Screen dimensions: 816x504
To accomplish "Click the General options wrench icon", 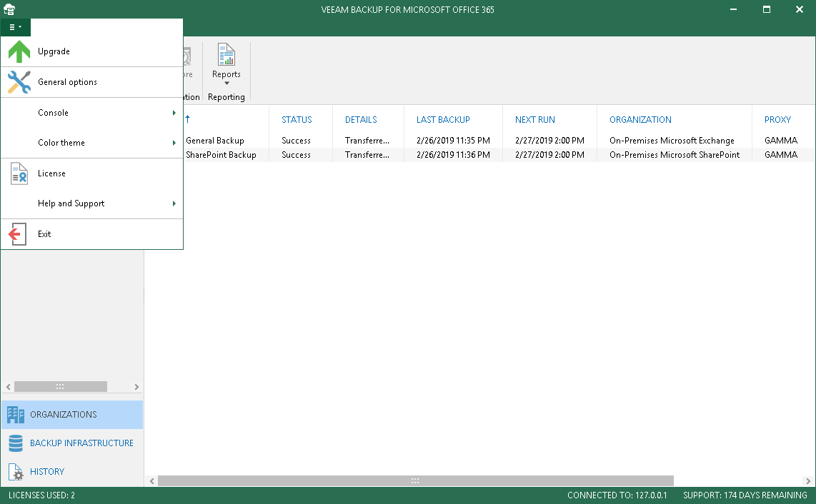I will point(19,82).
